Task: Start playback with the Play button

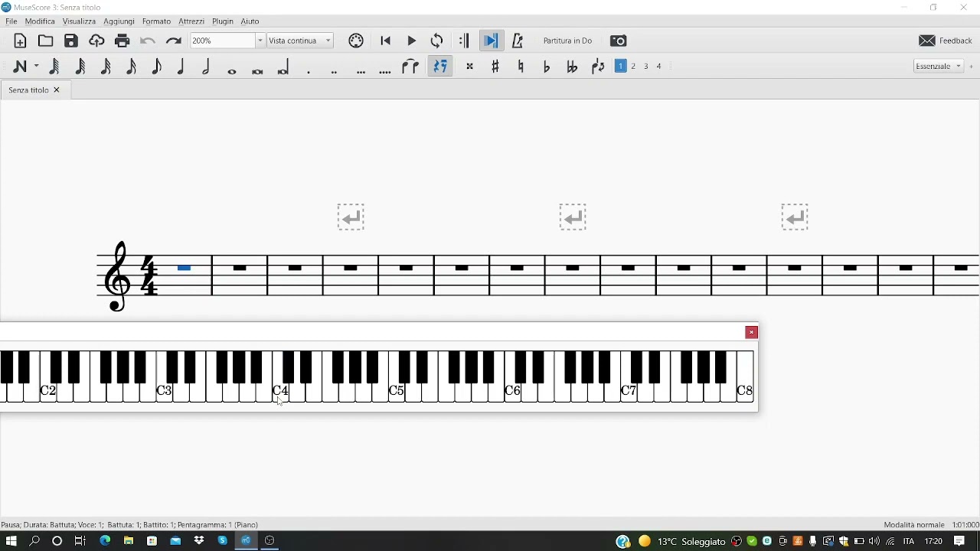Action: pos(413,41)
